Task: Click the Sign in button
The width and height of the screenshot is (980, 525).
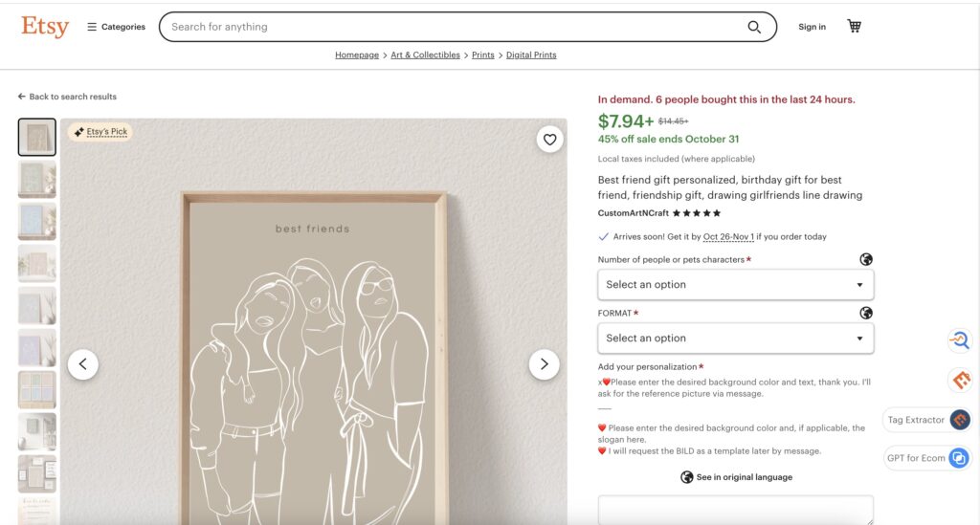Action: [812, 27]
